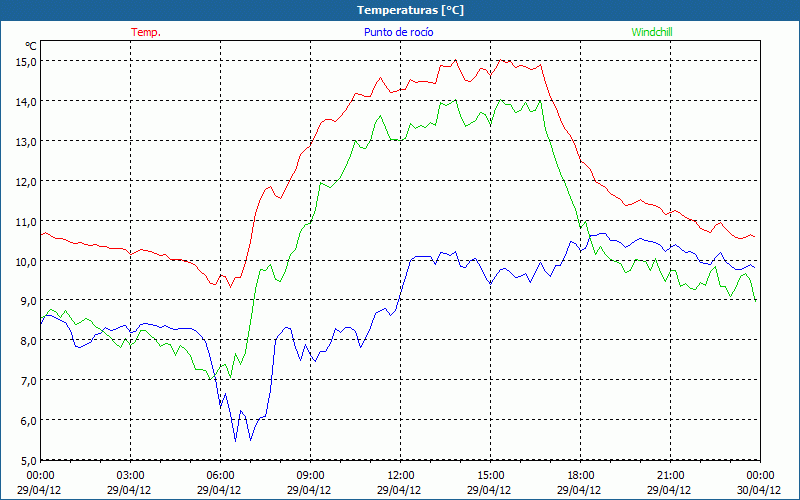
Task: Click the 15,0 y-axis value
Action: (x=26, y=62)
